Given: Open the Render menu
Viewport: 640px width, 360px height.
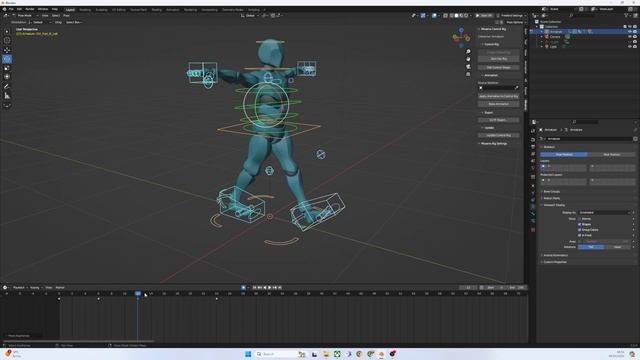Looking at the screenshot, I should 30,9.
